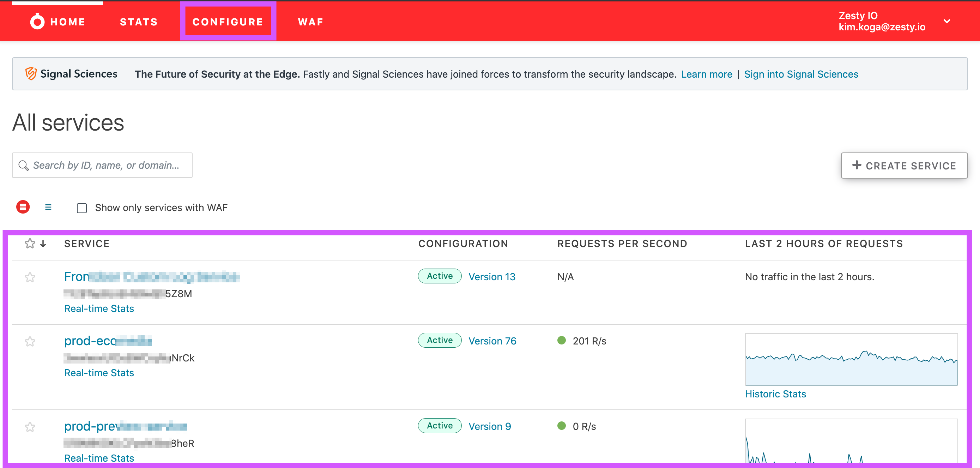Open the Version 13 link
Viewport: 980px width, 468px height.
pos(491,277)
